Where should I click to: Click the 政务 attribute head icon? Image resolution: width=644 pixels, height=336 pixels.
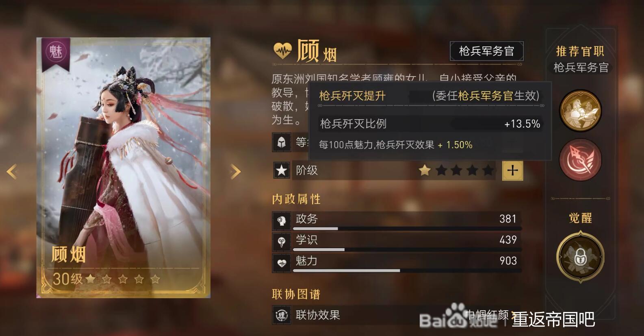pos(281,221)
